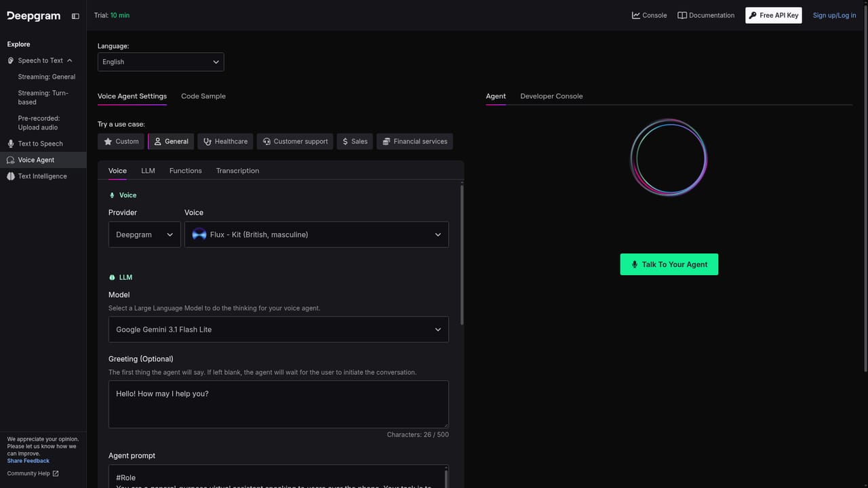Image resolution: width=868 pixels, height=488 pixels.
Task: Collapse sidebar using panel toggle icon
Action: [x=75, y=16]
